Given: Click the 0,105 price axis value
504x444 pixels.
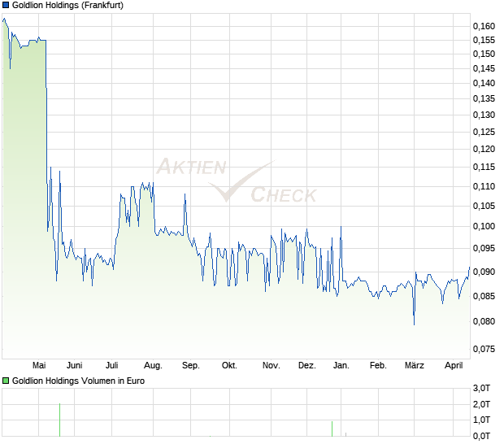Looking at the screenshot, I should (x=484, y=206).
